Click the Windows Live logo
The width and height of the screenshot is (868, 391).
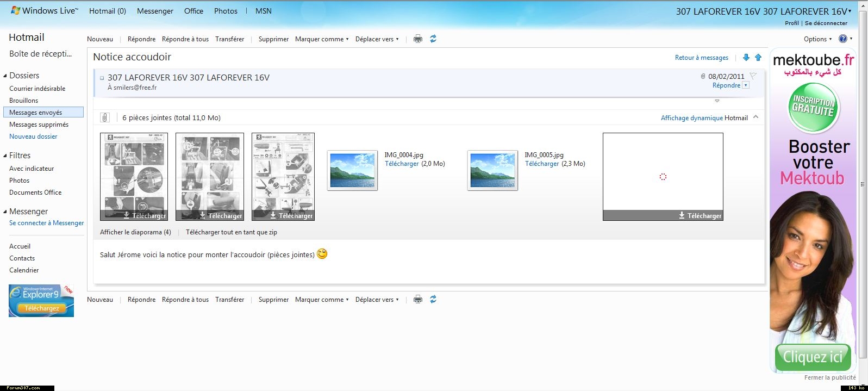click(x=45, y=11)
